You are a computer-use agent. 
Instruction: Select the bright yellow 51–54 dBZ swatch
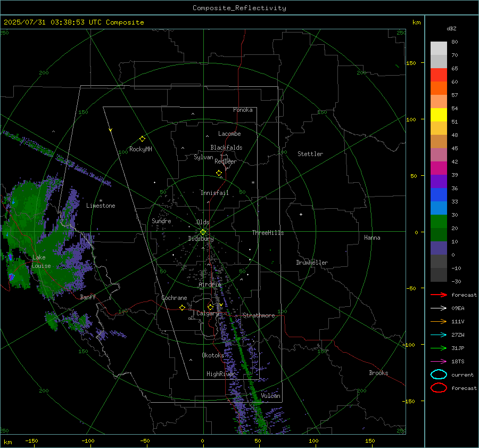tap(439, 115)
